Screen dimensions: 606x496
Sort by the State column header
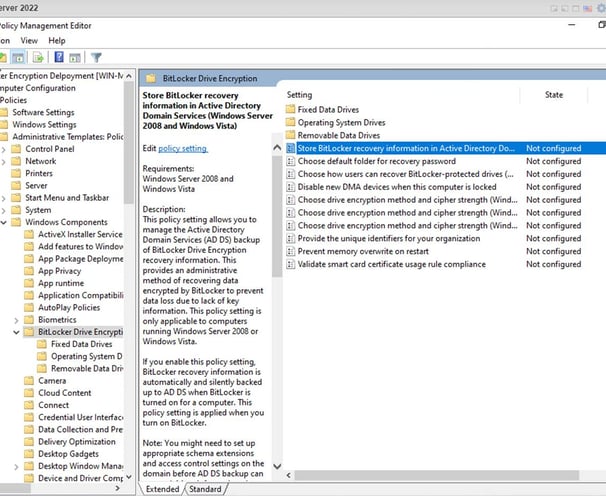[554, 95]
